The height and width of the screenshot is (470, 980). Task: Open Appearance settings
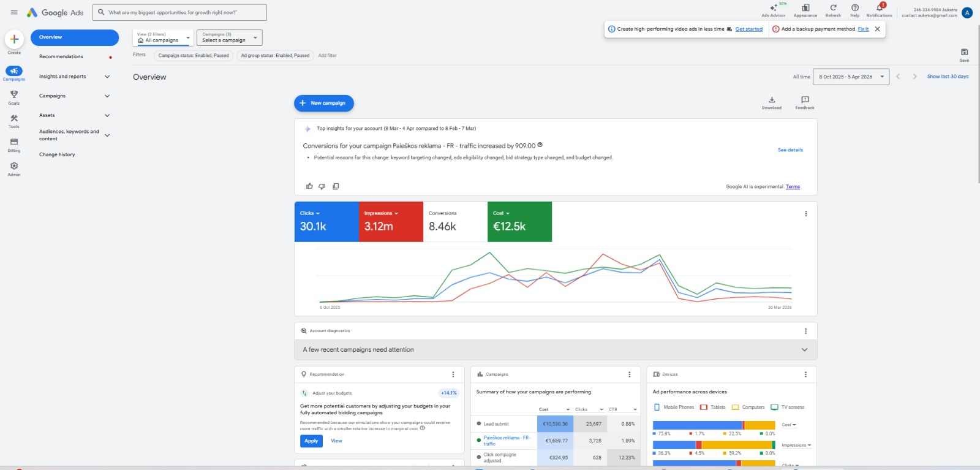coord(805,10)
